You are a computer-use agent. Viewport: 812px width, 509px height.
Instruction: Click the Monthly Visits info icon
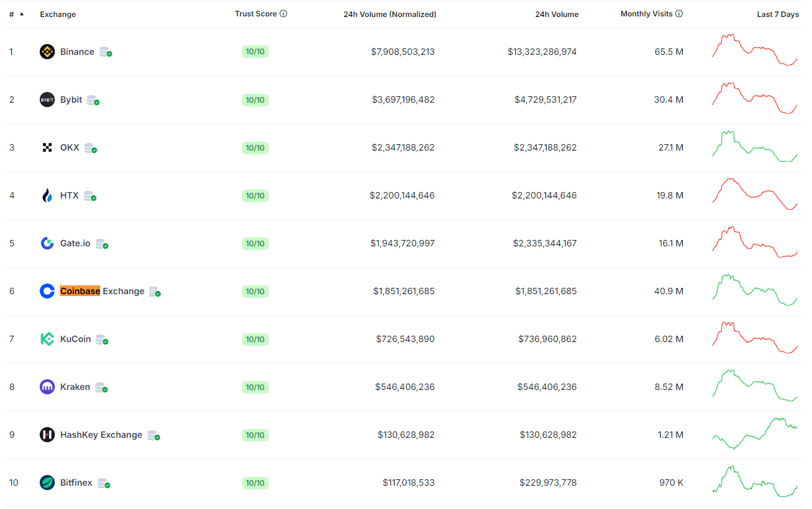click(680, 14)
